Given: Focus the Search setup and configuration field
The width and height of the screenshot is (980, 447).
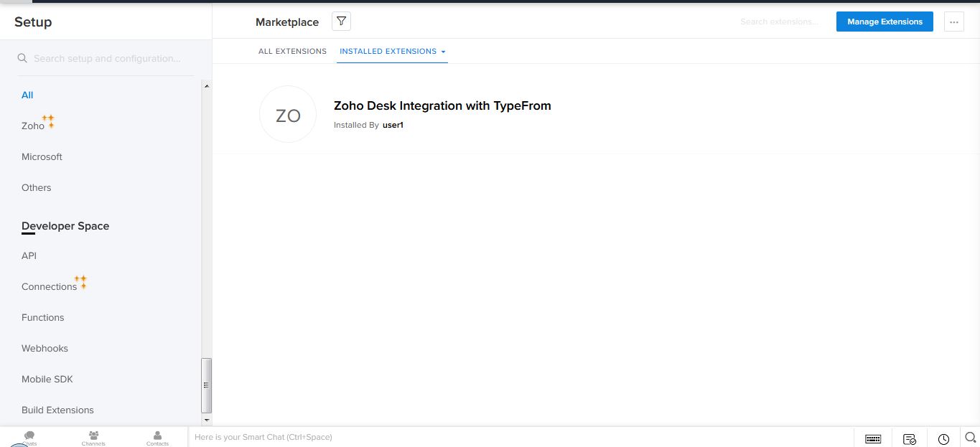Looking at the screenshot, I should 108,58.
